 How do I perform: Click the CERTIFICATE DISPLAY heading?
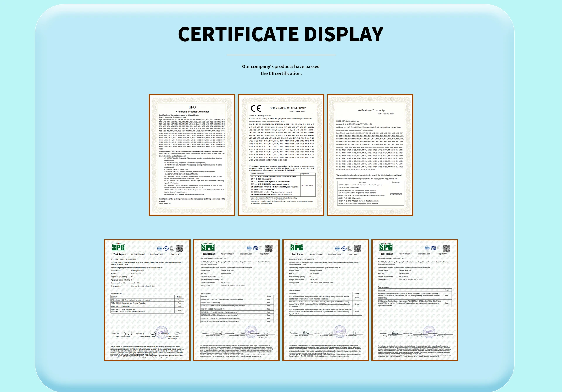point(281,34)
